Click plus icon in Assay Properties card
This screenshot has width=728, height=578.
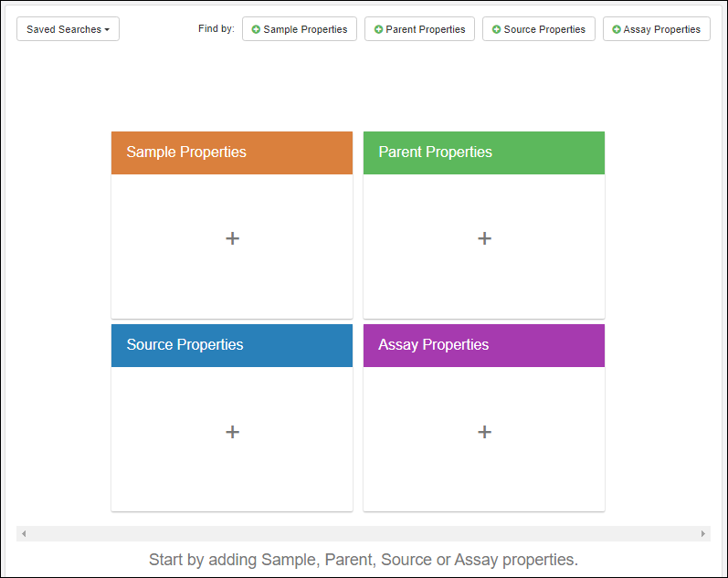coord(484,432)
